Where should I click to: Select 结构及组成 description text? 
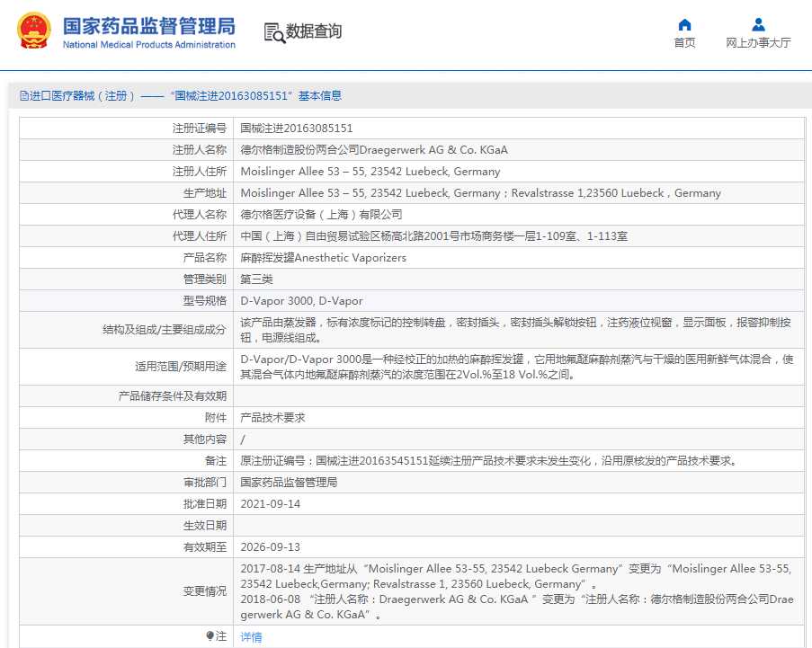click(x=516, y=330)
